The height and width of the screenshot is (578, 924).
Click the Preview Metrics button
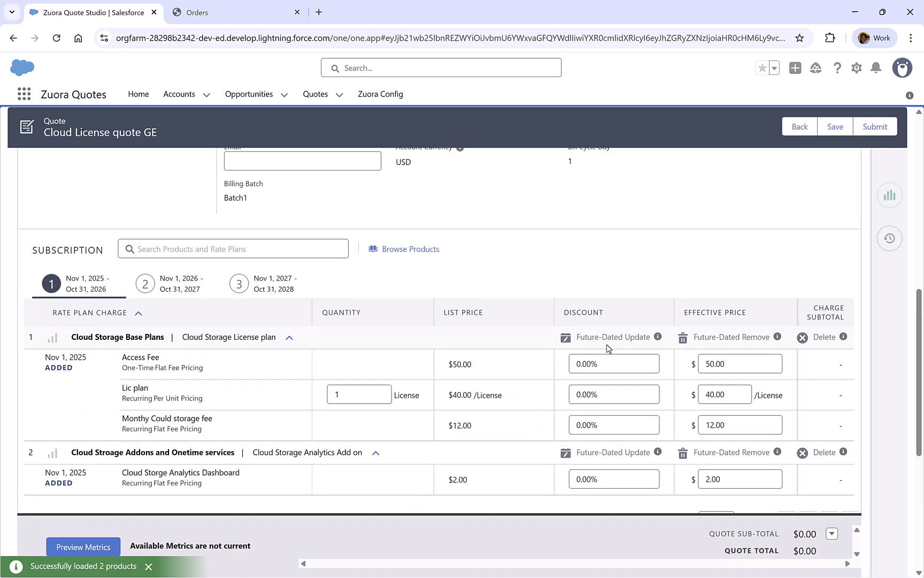[x=83, y=546]
